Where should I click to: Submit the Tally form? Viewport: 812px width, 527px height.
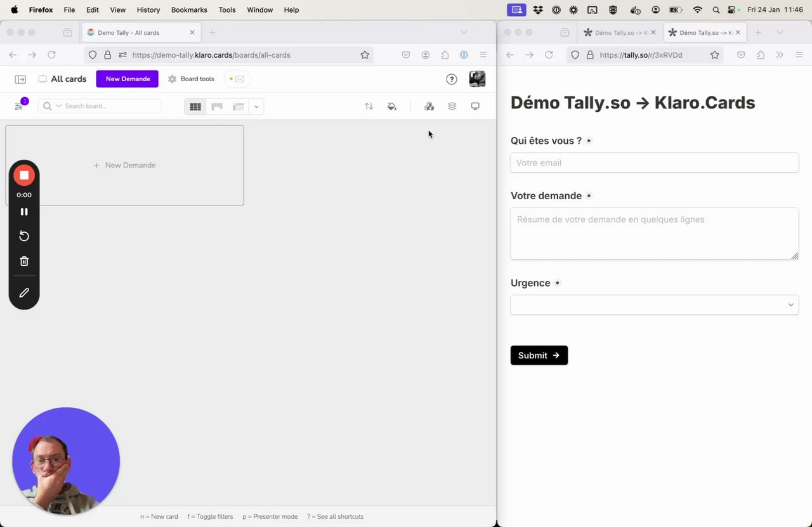pos(539,355)
